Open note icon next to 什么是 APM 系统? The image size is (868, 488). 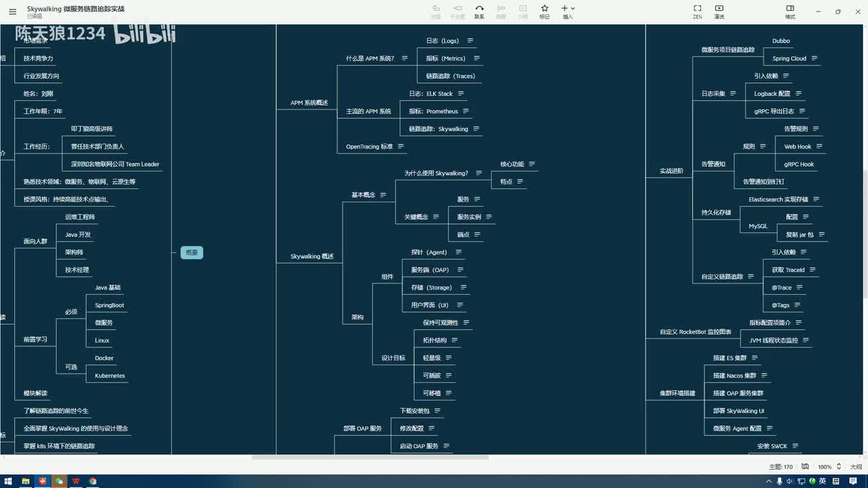(x=406, y=58)
